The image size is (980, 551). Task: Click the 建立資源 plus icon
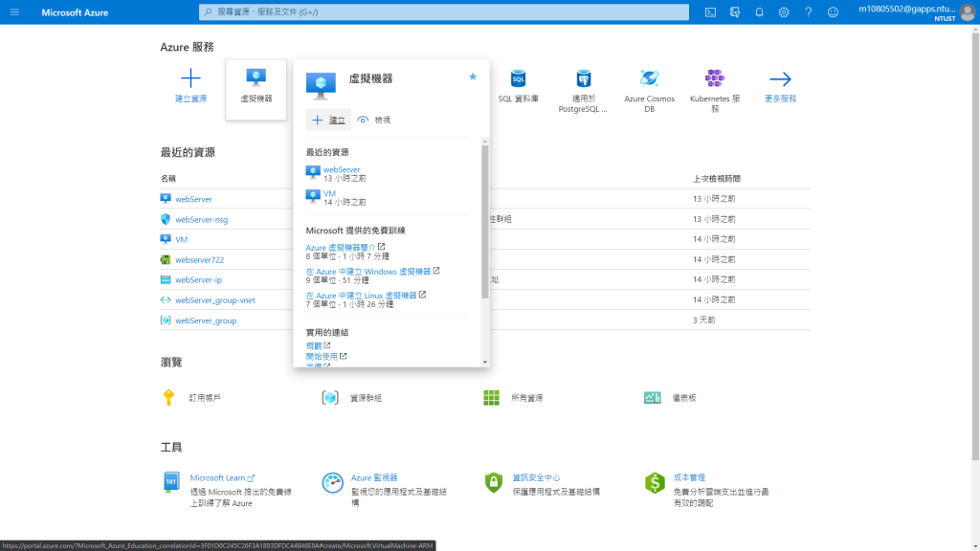coord(190,78)
